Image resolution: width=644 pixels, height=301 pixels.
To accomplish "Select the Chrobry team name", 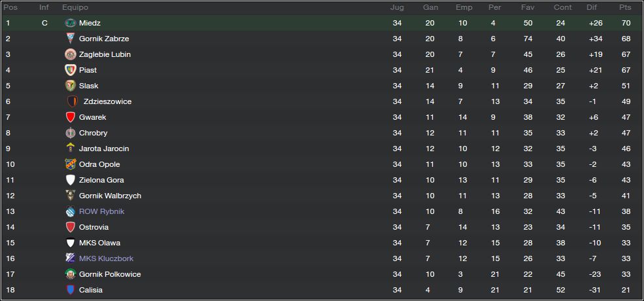I will point(93,133).
